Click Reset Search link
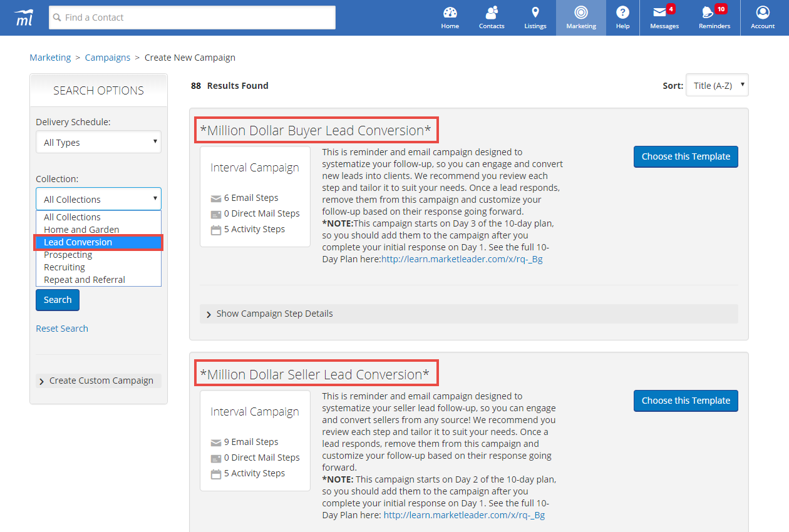The width and height of the screenshot is (789, 532). pyautogui.click(x=62, y=329)
